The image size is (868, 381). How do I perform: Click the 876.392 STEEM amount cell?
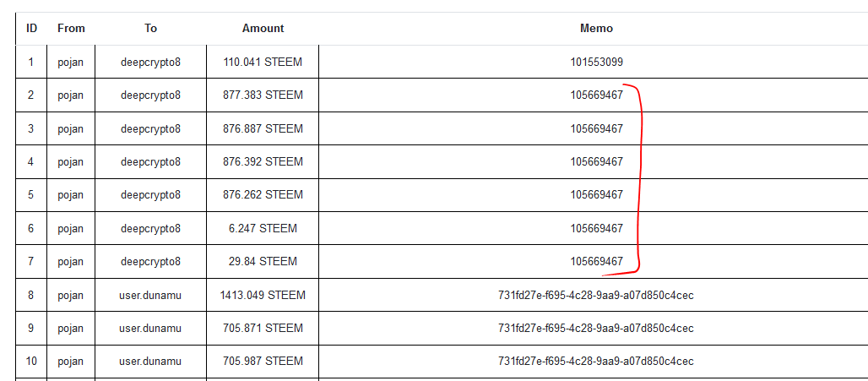263,161
